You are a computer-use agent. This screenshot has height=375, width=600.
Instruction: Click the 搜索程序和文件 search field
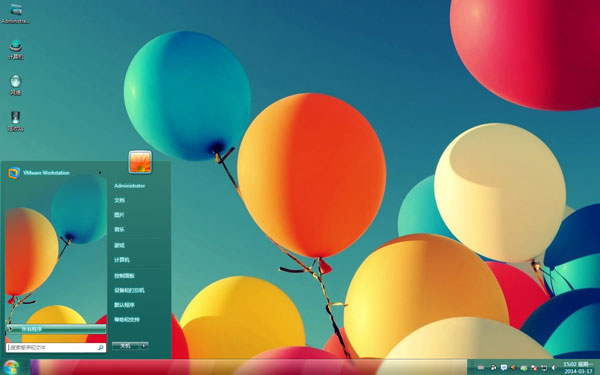point(56,347)
